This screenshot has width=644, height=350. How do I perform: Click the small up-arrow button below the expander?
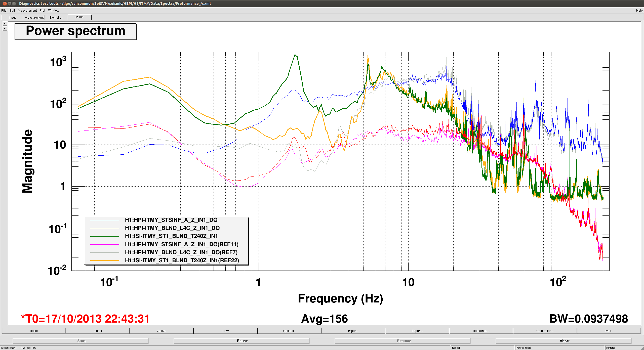point(5,29)
